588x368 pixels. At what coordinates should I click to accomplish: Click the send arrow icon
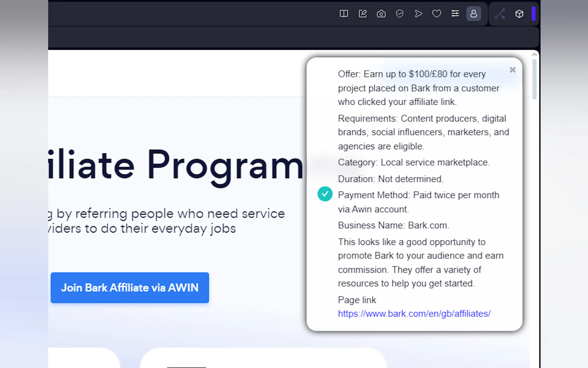coord(418,14)
